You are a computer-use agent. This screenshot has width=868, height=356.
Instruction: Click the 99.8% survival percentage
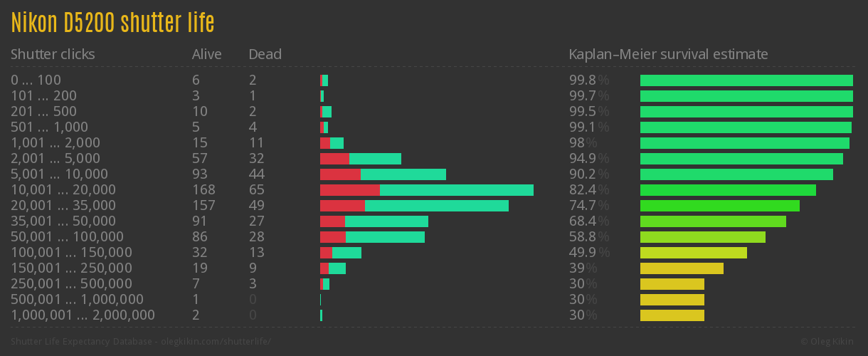588,80
